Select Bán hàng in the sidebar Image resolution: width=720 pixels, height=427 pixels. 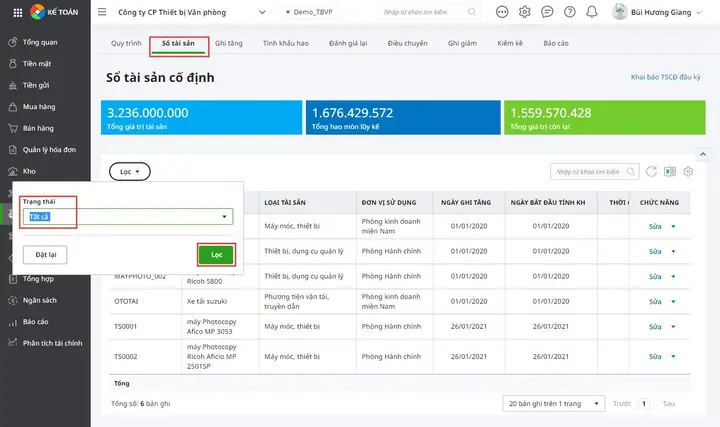[x=36, y=128]
